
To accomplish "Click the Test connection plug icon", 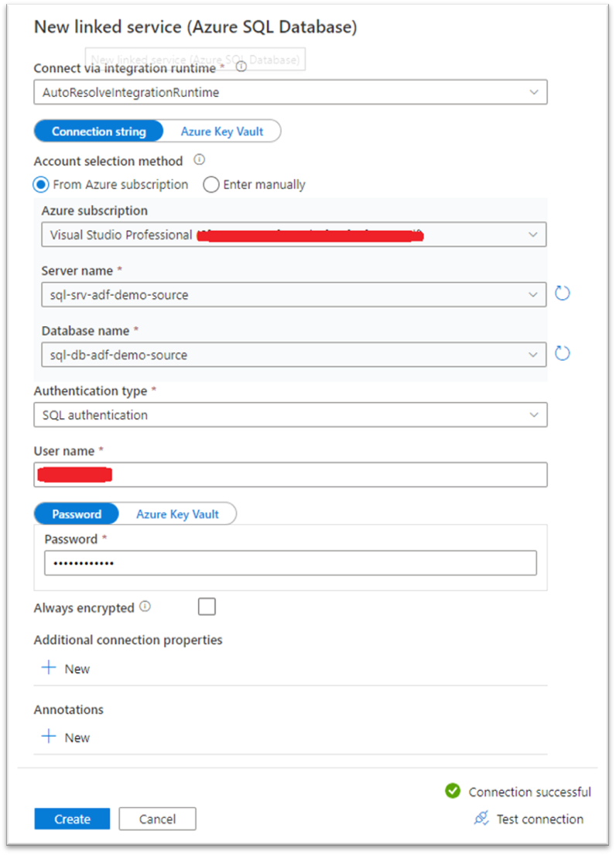I will pos(481,818).
